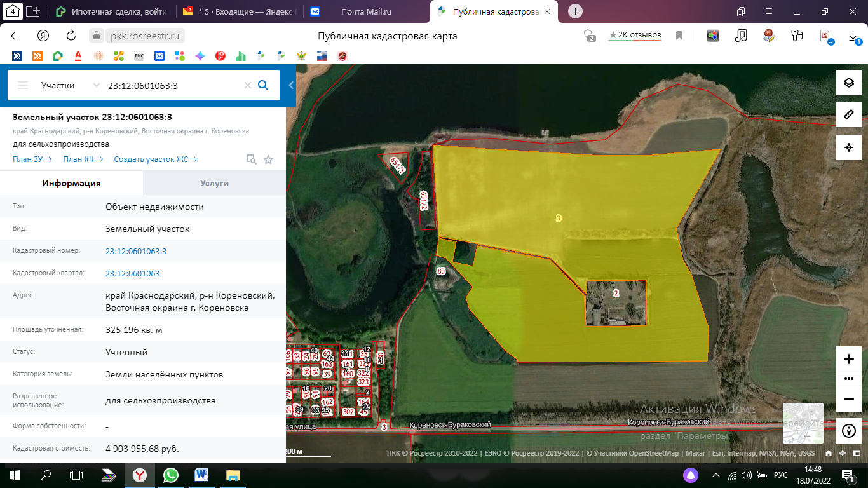Click the search magnifier button

pos(263,85)
